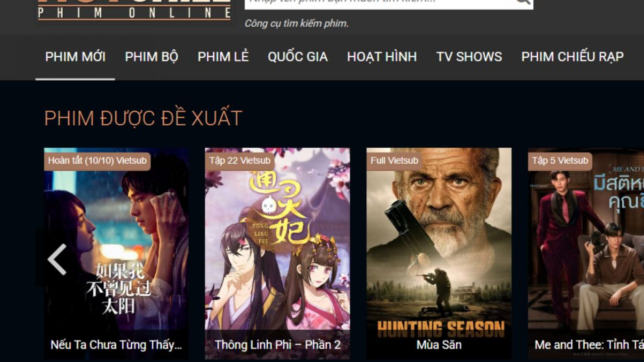Click the Phim Online site logo
The height and width of the screenshot is (362, 644).
pos(135,10)
